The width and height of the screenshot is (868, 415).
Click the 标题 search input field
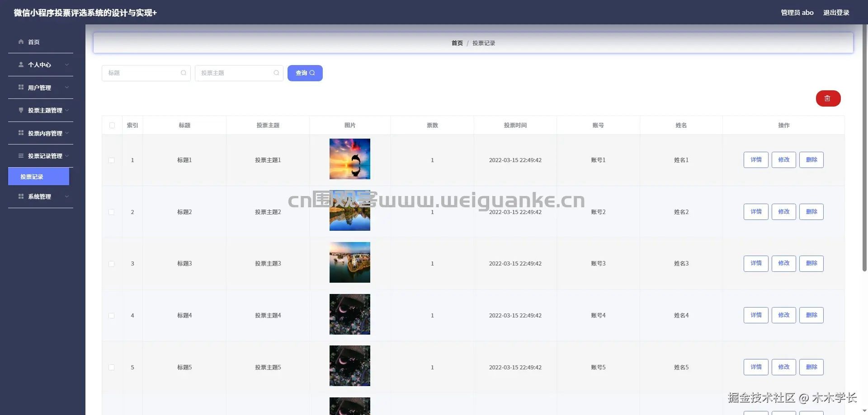[146, 73]
